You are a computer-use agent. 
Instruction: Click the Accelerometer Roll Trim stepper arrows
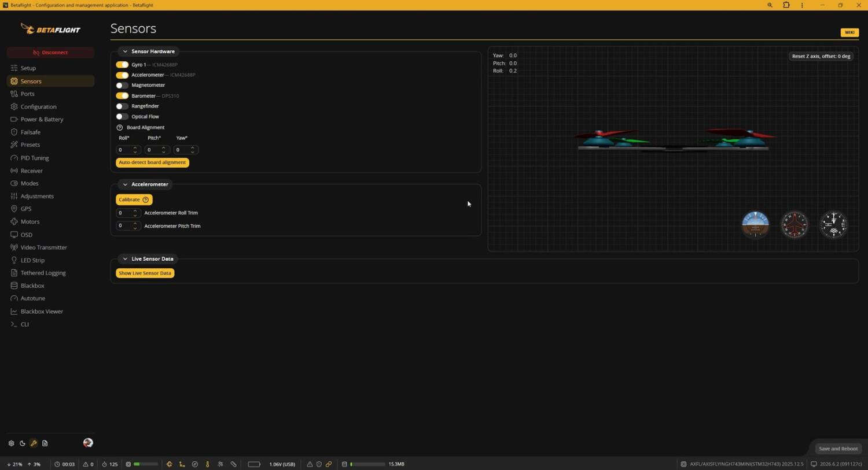[x=135, y=213]
